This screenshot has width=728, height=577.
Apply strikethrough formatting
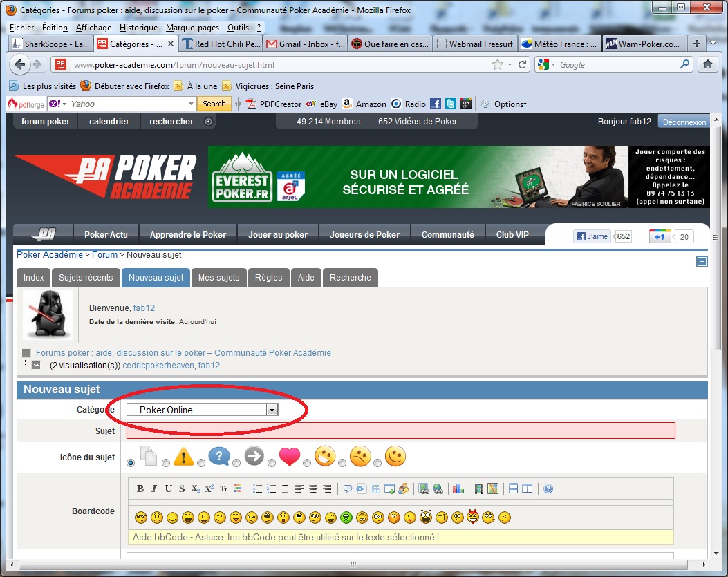click(x=182, y=489)
